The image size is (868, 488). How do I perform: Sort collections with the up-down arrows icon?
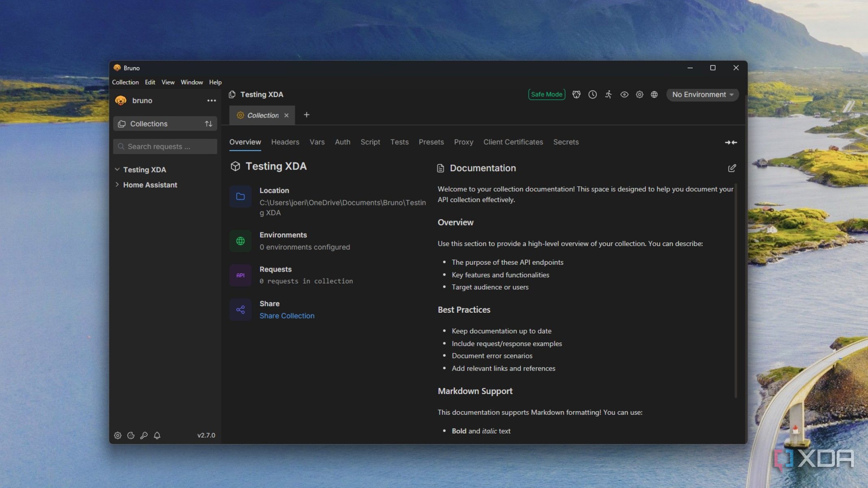coord(209,124)
